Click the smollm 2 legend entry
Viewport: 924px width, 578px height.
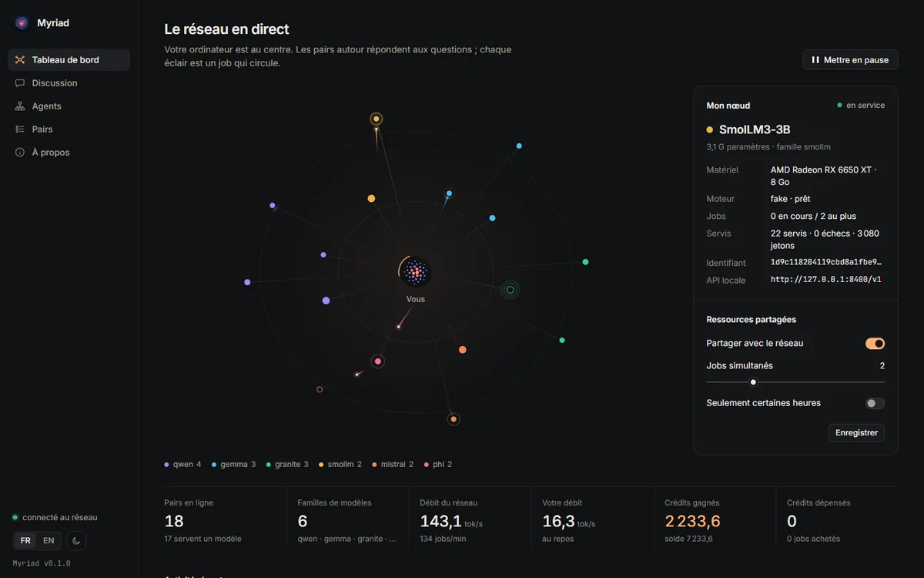coord(340,465)
